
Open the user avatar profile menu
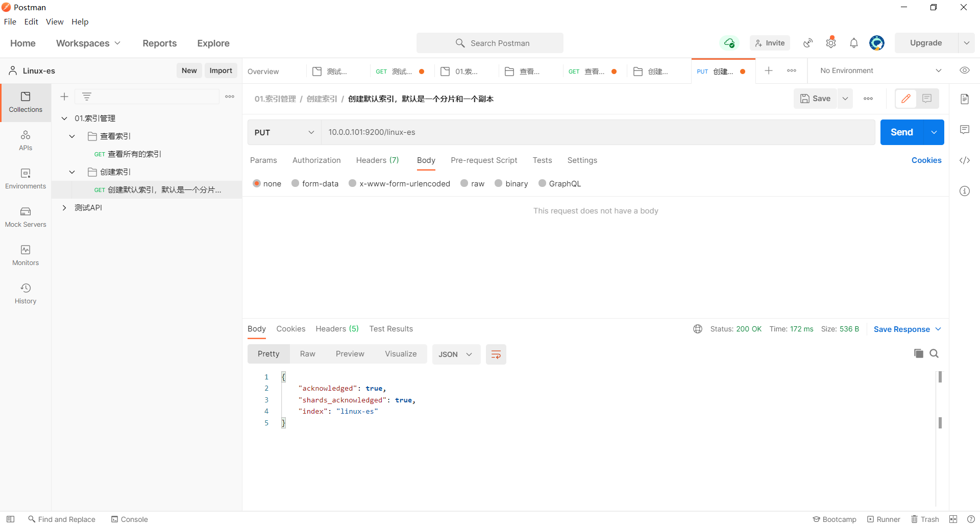pos(877,43)
